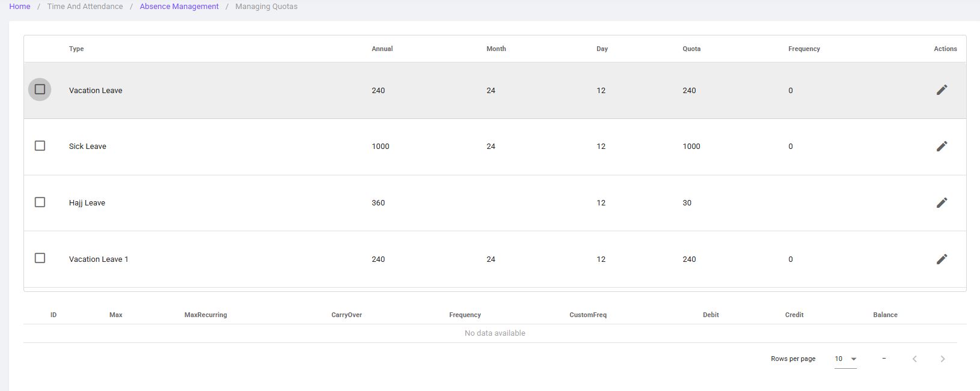Click the MaxRecurring column header
Viewport: 980px width, 391px height.
206,315
